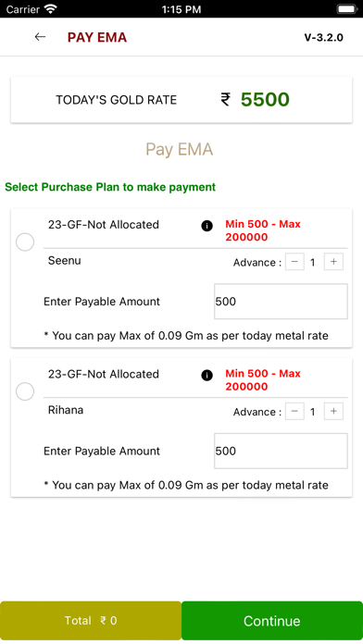Tap the Total ₹ 0 button

tap(91, 621)
